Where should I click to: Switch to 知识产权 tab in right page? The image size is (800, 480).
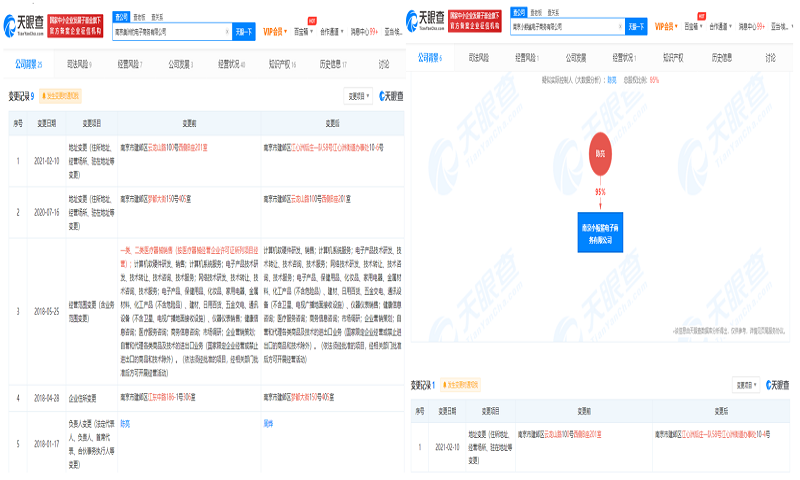point(672,58)
